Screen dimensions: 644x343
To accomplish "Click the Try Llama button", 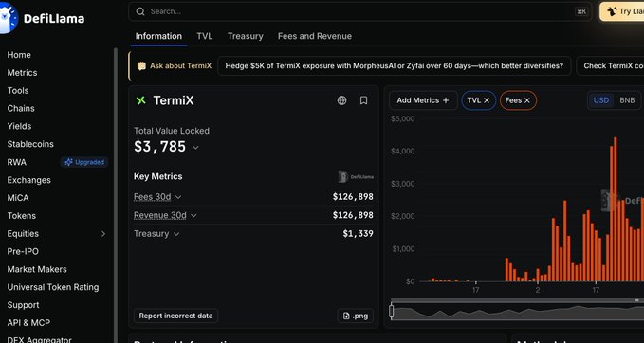I will click(622, 11).
